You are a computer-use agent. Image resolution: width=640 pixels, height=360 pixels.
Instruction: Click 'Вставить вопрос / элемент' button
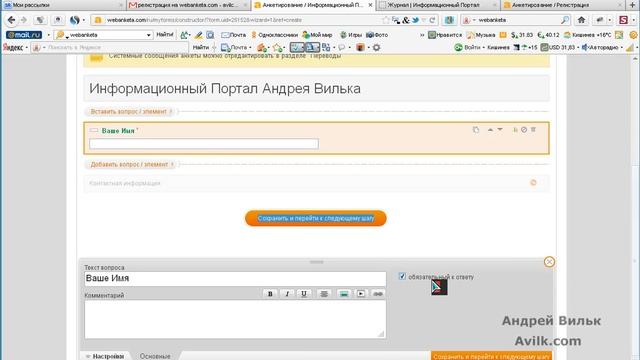point(130,111)
